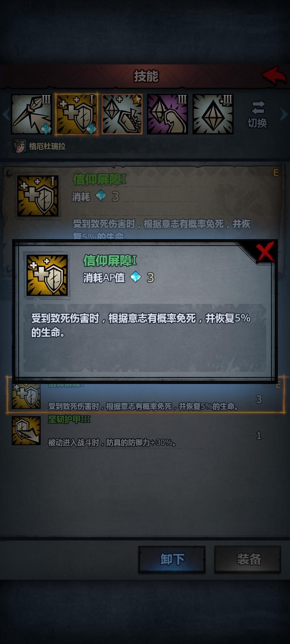Close the 信仰屏障I popup with red X
This screenshot has width=290, height=644.
point(265,252)
